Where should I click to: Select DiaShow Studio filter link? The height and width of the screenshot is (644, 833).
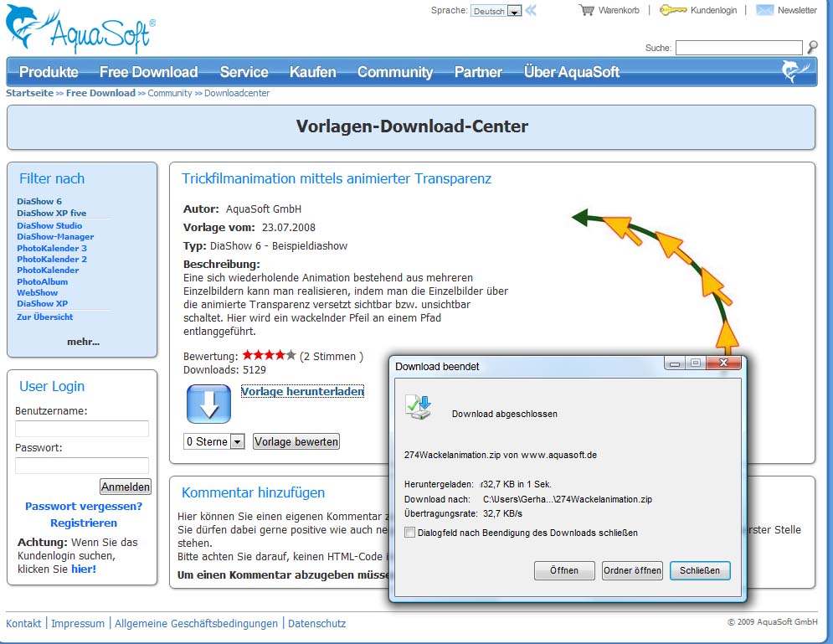(x=49, y=226)
